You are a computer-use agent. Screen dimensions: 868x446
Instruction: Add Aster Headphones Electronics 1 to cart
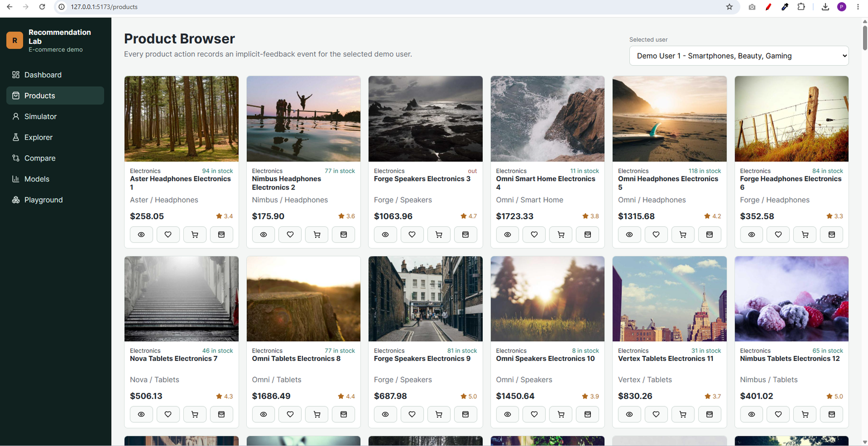coord(195,234)
